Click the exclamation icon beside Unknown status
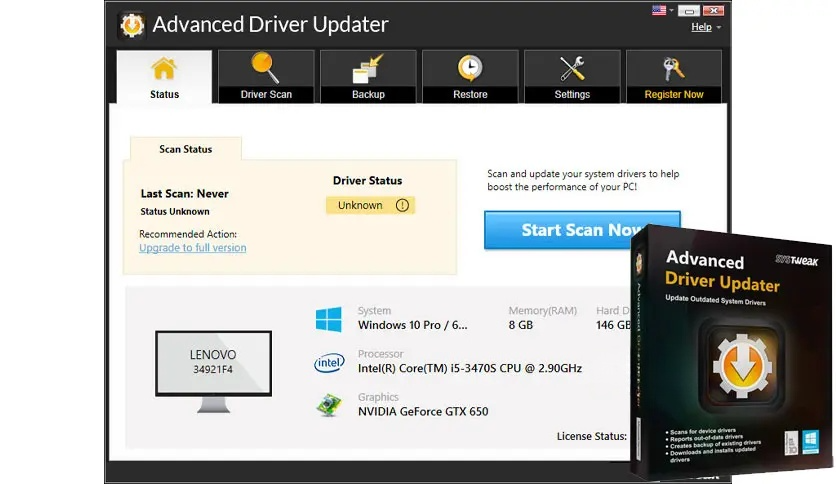 (402, 205)
